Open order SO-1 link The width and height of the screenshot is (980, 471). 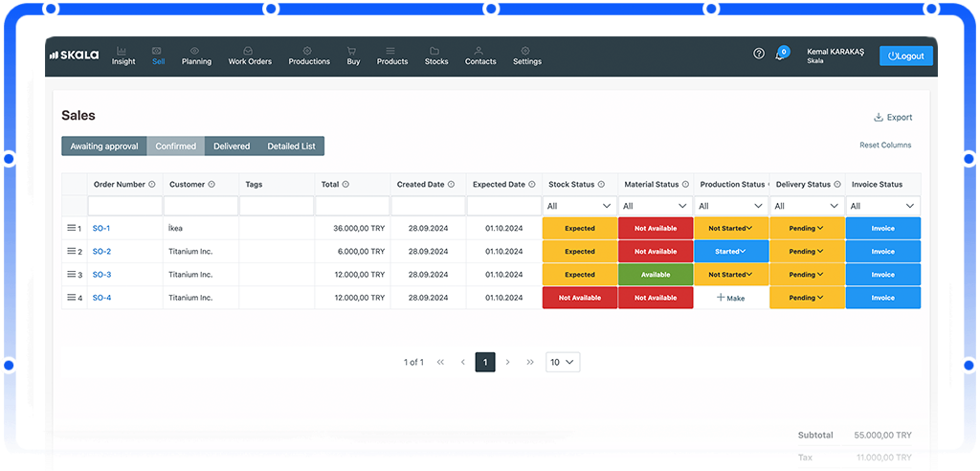101,228
